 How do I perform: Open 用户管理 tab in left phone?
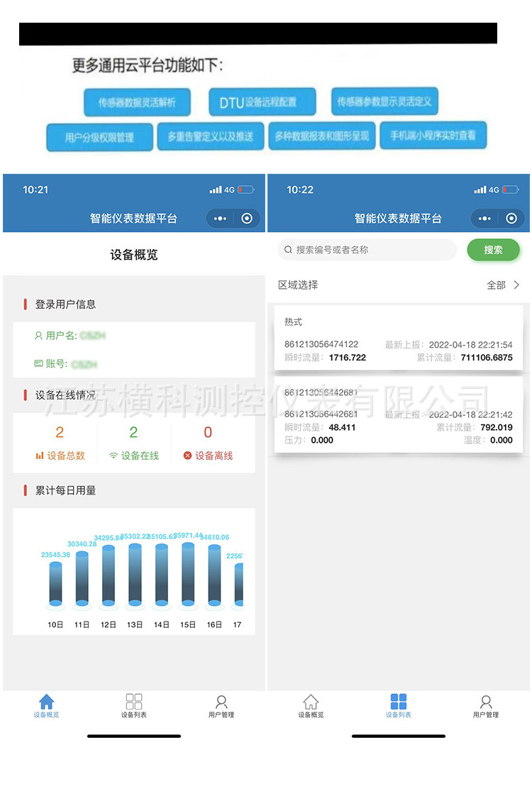(221, 705)
